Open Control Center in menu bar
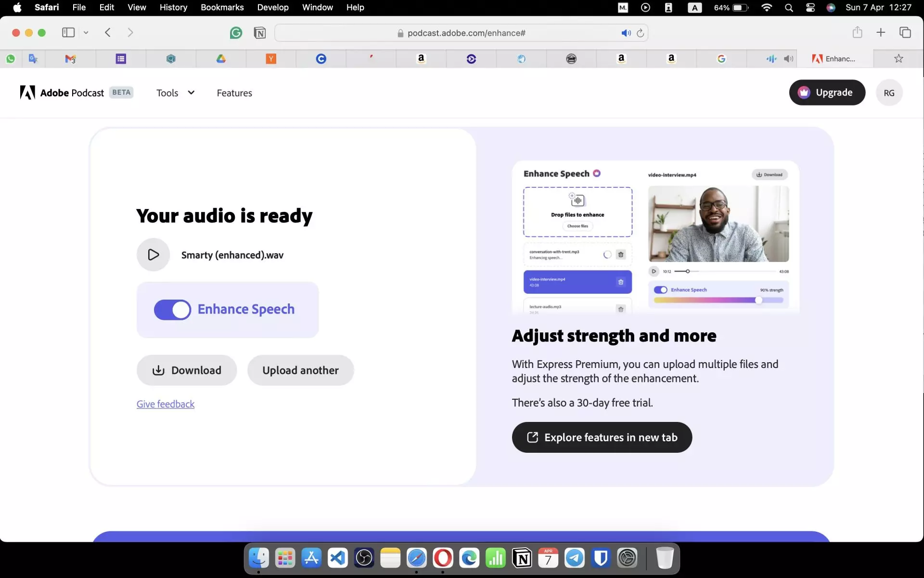This screenshot has height=578, width=924. 810,7
